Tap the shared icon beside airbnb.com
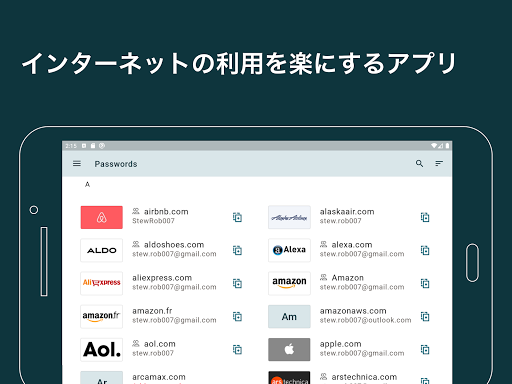The image size is (512, 384). click(x=136, y=211)
